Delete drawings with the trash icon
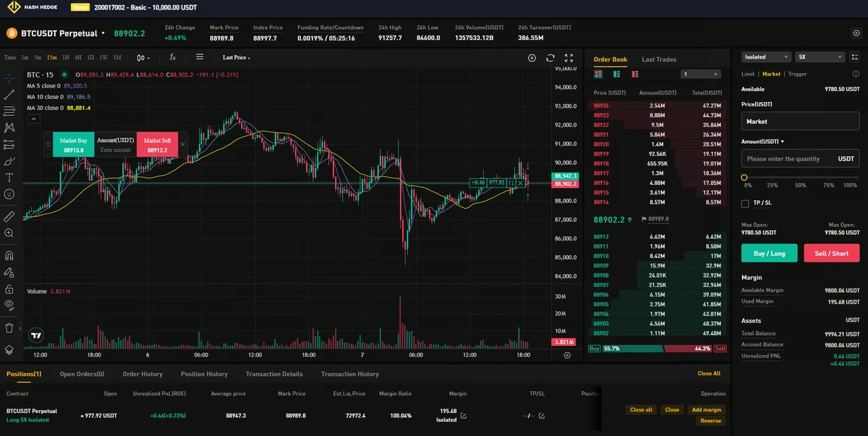Viewport: 868px width, 436px height. [x=9, y=328]
